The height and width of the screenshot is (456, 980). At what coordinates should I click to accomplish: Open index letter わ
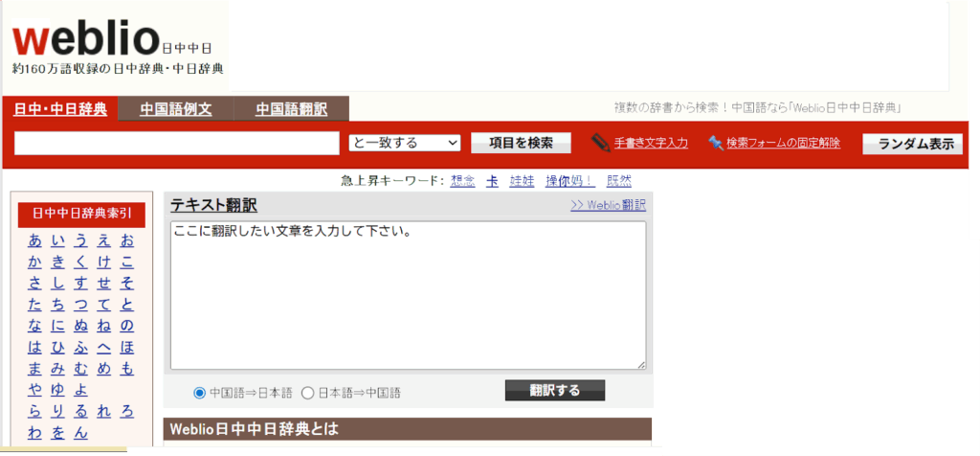(x=35, y=433)
